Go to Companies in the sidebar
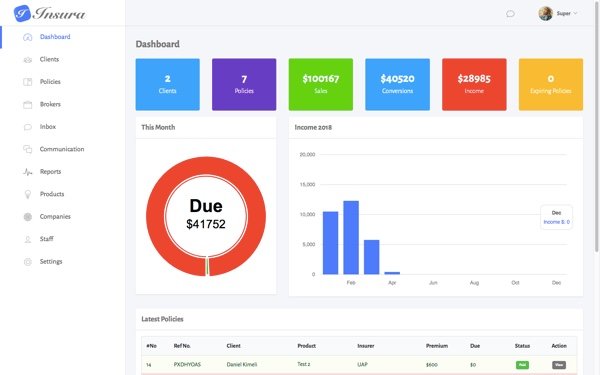The width and height of the screenshot is (600, 375). tap(55, 217)
